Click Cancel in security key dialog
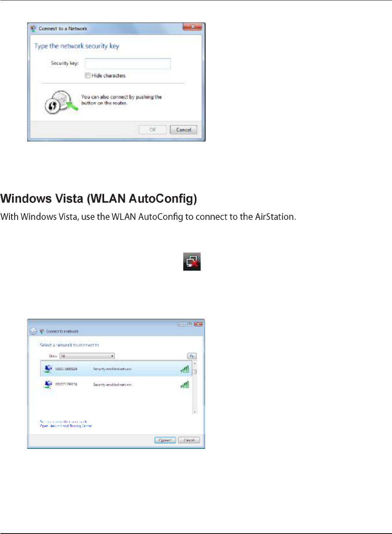The width and height of the screenshot is (392, 534). pos(184,130)
